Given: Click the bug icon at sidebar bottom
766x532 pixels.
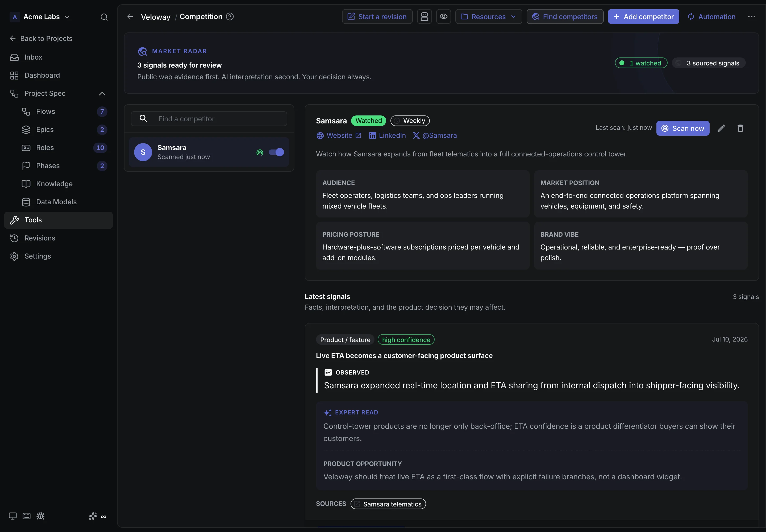Looking at the screenshot, I should [x=40, y=516].
